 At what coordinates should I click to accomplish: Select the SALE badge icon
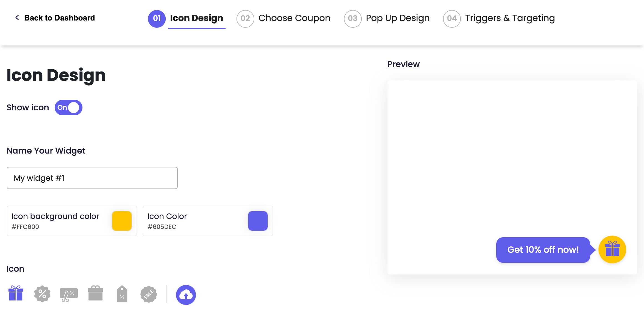point(149,294)
